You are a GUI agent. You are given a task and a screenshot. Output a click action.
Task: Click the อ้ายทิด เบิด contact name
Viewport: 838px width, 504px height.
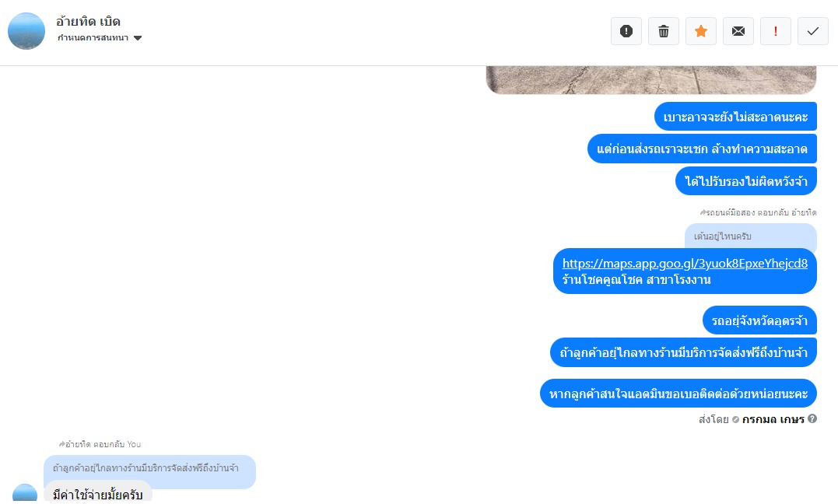pyautogui.click(x=88, y=21)
